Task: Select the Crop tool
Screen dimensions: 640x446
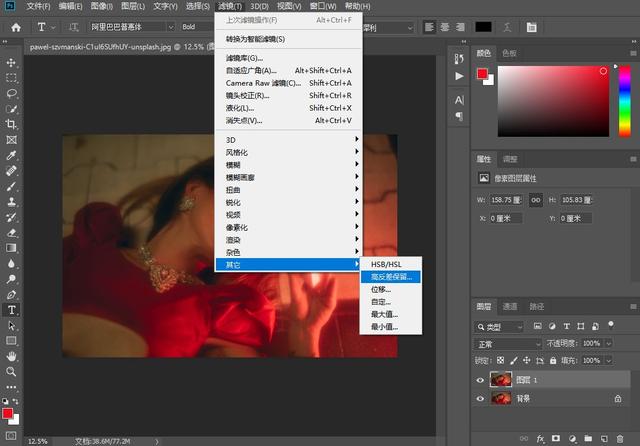Action: point(11,124)
